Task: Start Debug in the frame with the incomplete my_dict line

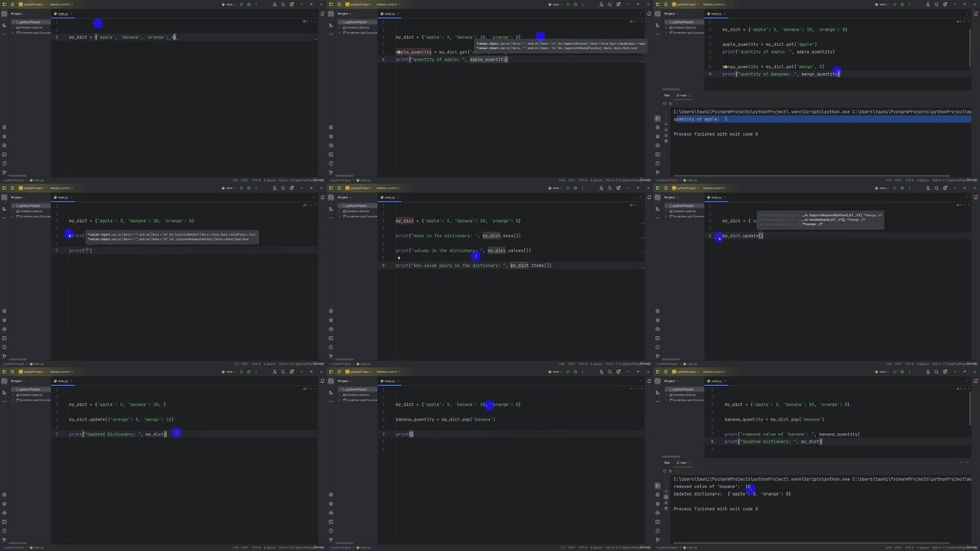Action: 249,4
